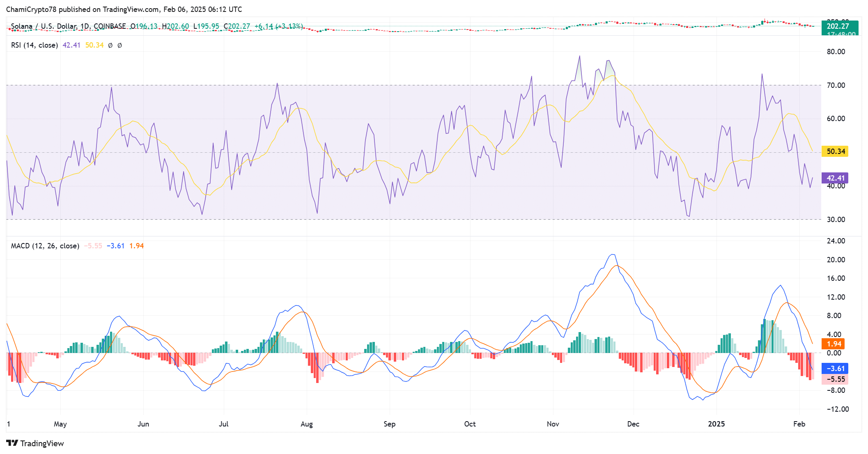This screenshot has width=868, height=454.
Task: Click the 30.00 level on RSI scale
Action: coord(836,220)
